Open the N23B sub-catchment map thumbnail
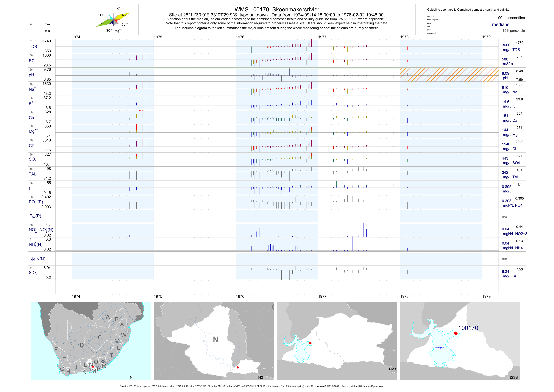 point(460,341)
